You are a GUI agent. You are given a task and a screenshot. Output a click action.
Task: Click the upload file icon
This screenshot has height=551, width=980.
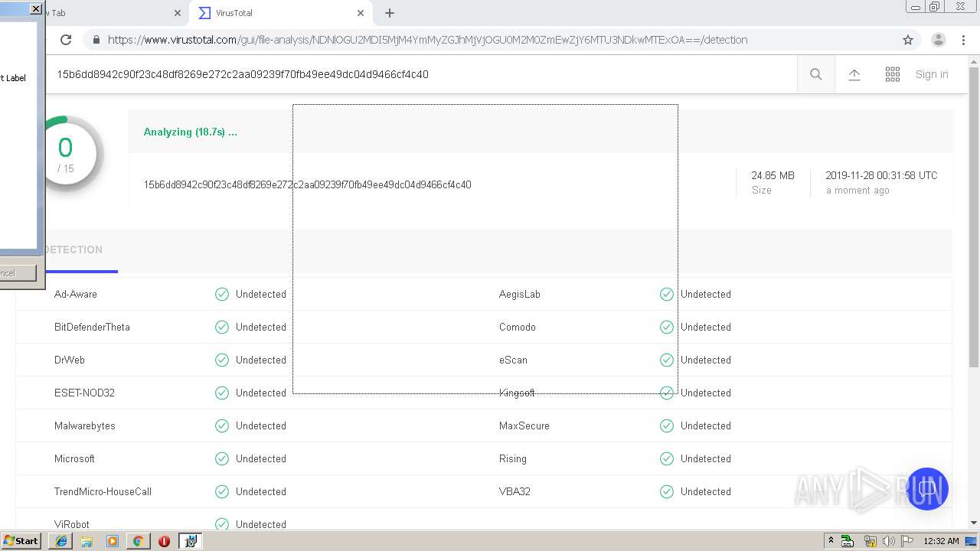coord(854,74)
